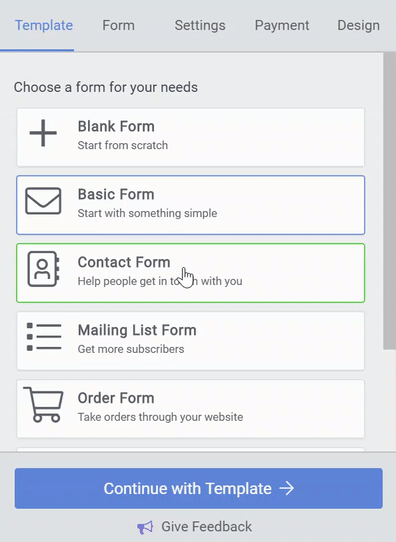The width and height of the screenshot is (396, 542).
Task: Click the address book Contact Form icon
Action: [44, 269]
